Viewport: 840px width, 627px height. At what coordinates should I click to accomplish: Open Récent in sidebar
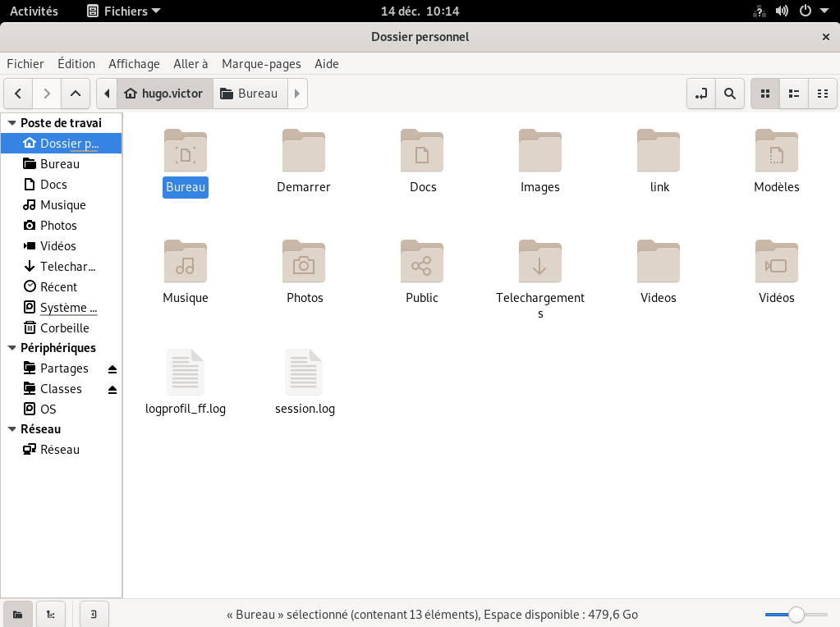pyautogui.click(x=61, y=287)
